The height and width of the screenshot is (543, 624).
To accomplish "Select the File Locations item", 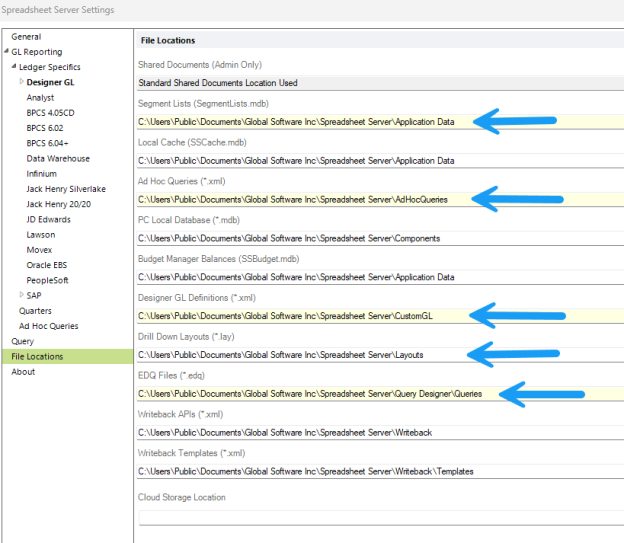I will pos(37,356).
